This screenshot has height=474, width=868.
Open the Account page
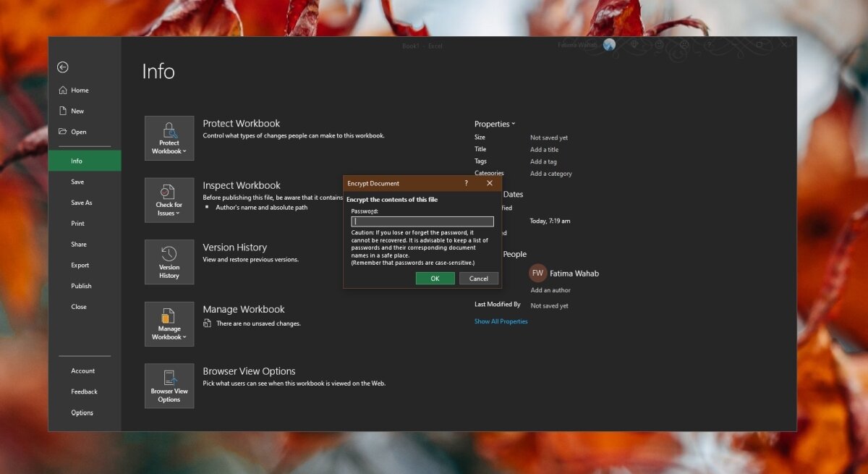tap(83, 371)
